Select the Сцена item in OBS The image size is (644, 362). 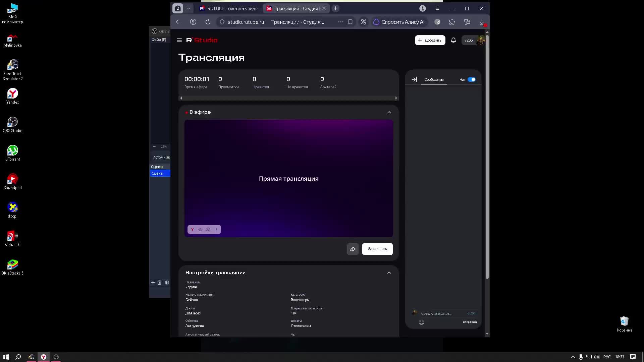[160, 173]
